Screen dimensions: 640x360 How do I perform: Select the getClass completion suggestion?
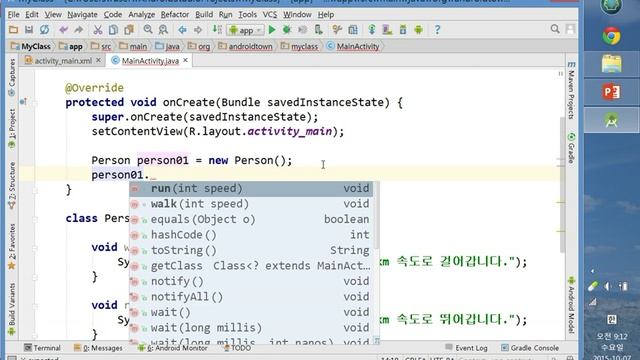[x=250, y=266]
